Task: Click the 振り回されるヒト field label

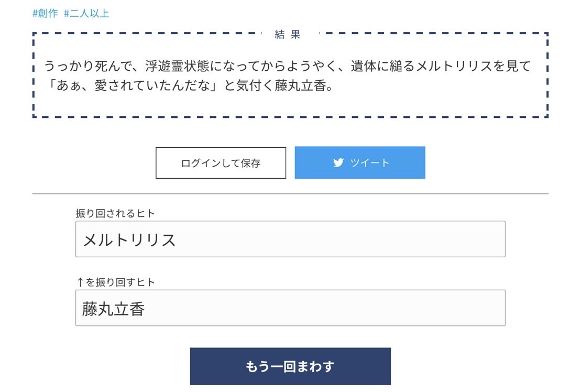Action: coord(115,213)
